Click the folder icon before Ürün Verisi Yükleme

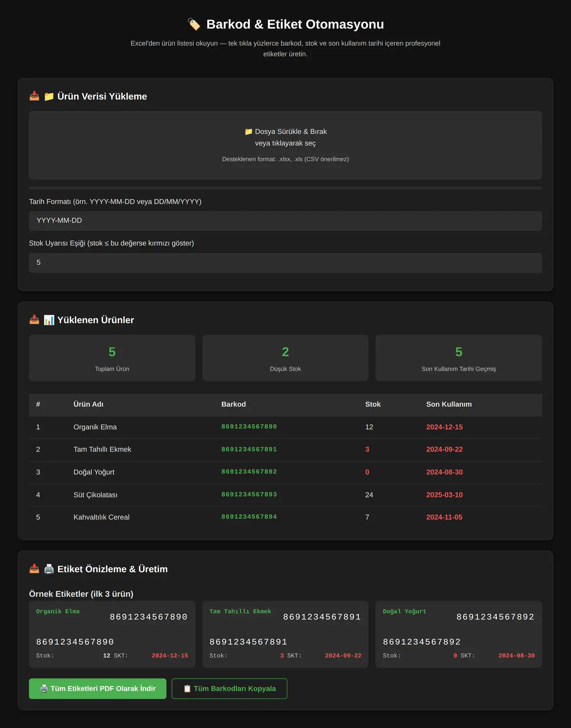49,96
